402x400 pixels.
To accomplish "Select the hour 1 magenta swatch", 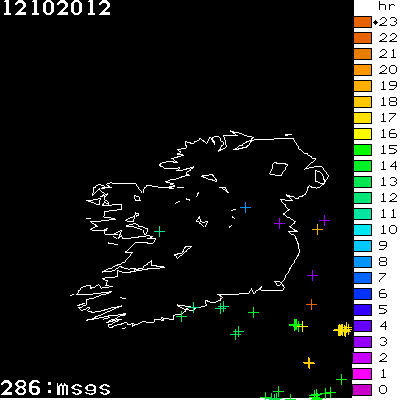I will [x=362, y=374].
